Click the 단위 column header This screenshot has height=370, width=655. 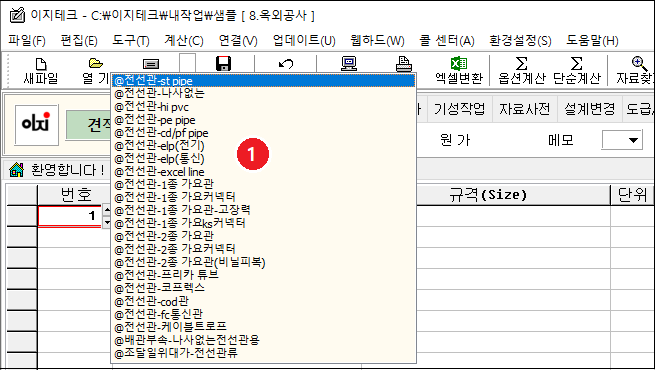coord(632,195)
